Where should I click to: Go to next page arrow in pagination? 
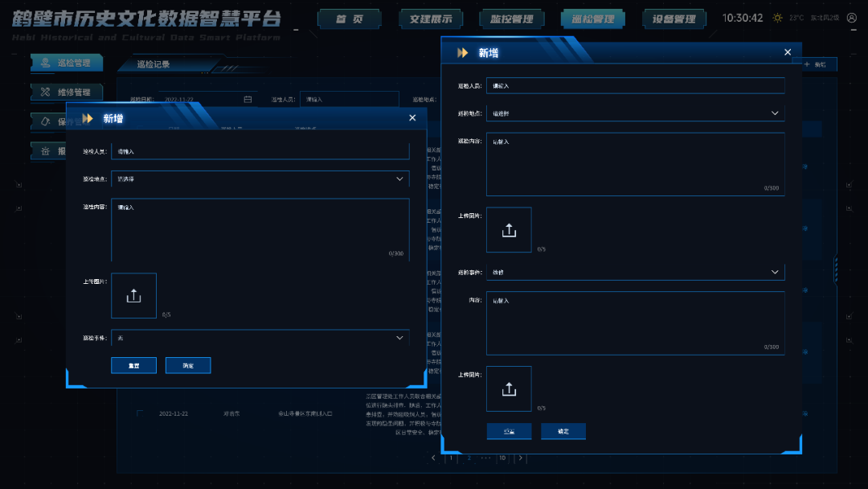click(x=520, y=458)
